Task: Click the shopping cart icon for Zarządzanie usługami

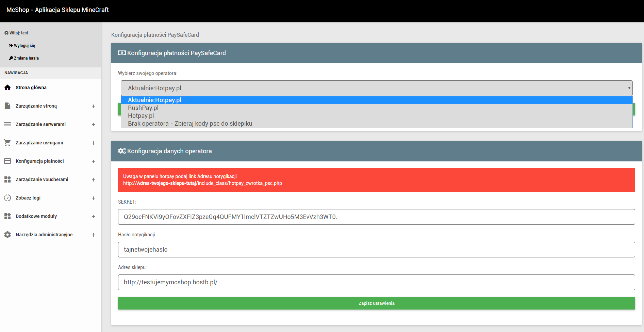Action: point(7,143)
